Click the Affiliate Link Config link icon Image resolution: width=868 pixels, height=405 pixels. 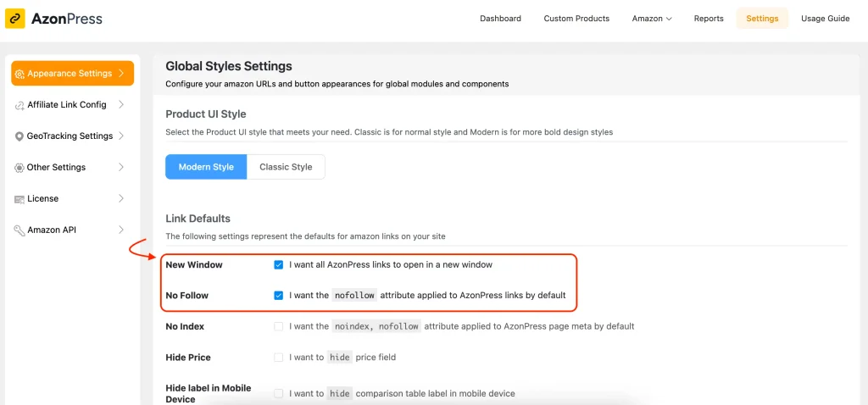(19, 105)
